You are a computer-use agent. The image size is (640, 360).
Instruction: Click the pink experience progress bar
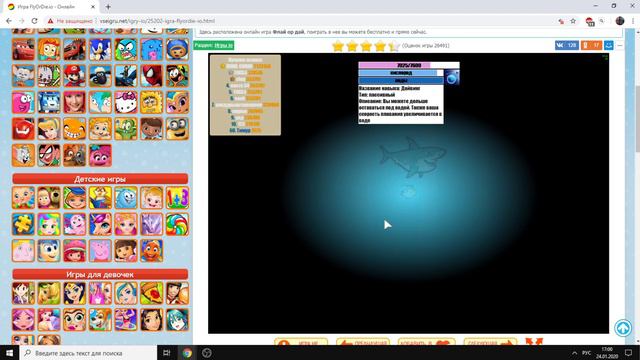[x=409, y=65]
